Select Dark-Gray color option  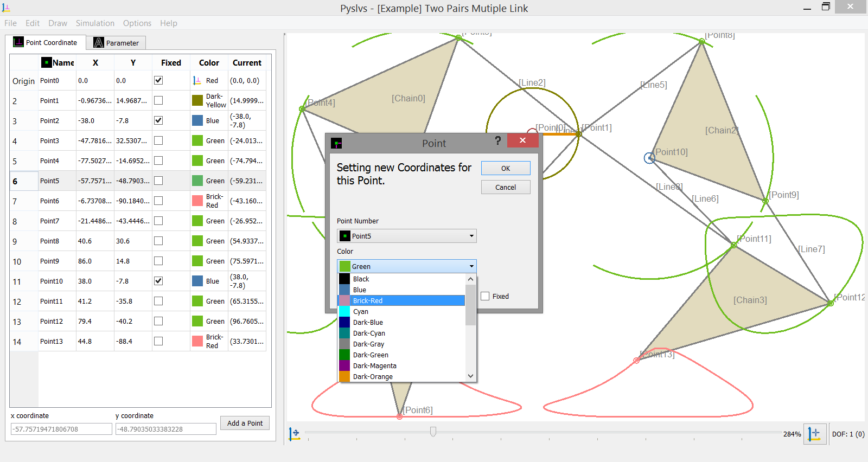[401, 344]
